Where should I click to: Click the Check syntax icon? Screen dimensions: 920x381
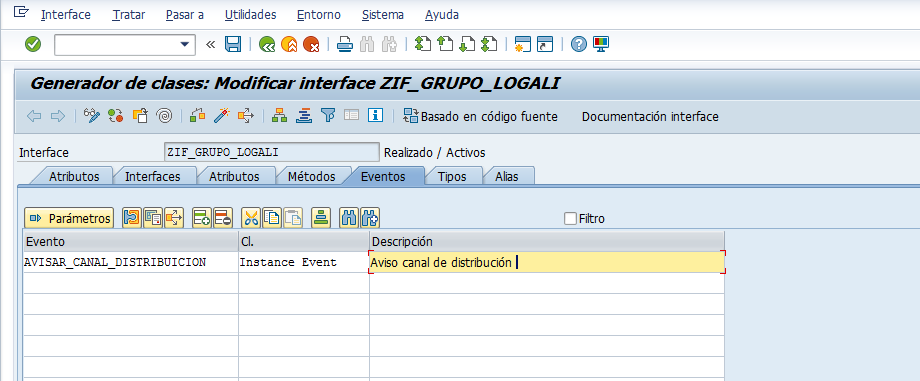pos(198,116)
